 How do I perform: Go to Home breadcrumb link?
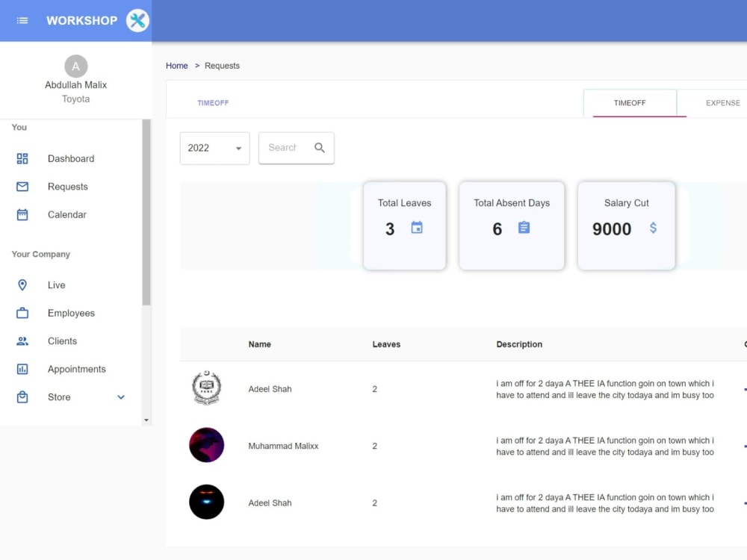click(177, 66)
